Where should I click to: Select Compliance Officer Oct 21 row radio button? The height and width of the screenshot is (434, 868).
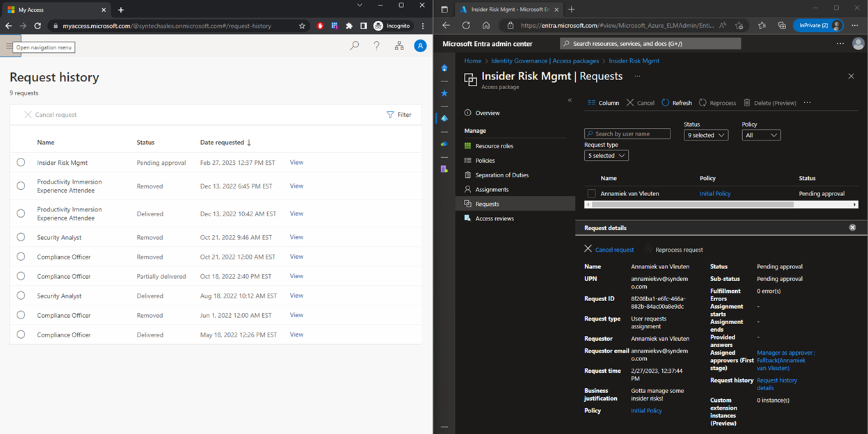(21, 257)
